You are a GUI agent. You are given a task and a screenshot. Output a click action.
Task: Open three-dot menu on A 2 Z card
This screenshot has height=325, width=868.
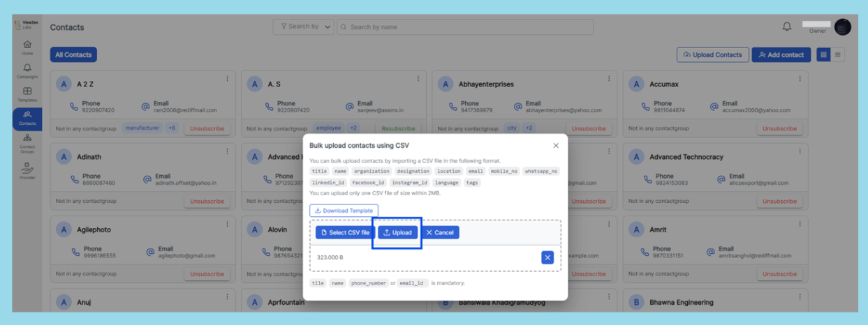[227, 79]
